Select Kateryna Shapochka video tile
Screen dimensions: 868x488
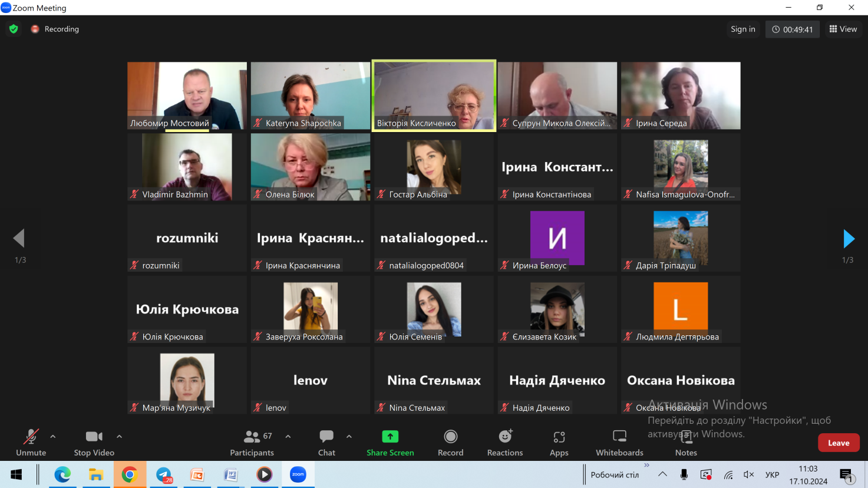311,95
